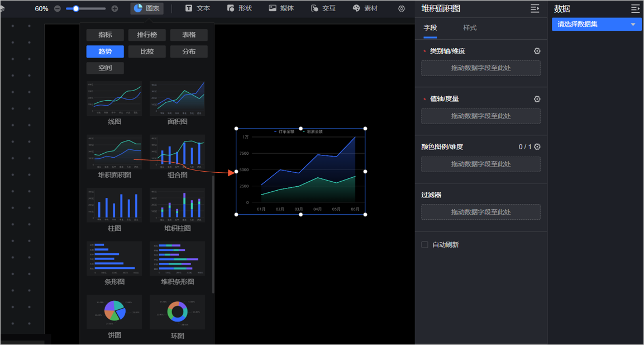Click the layers icon at toolbar left
This screenshot has width=644, height=345.
[x=2, y=8]
